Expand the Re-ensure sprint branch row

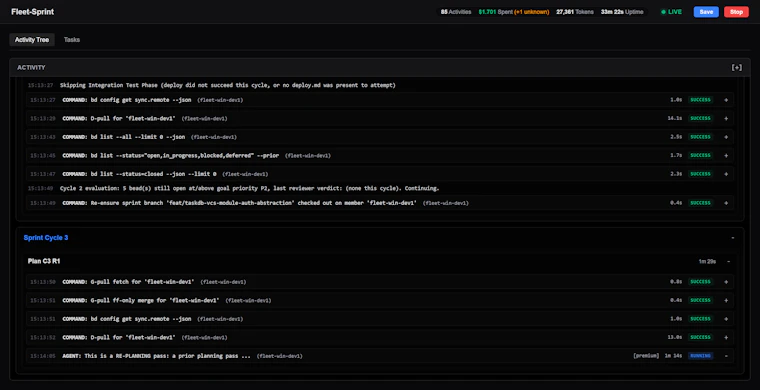[726, 203]
